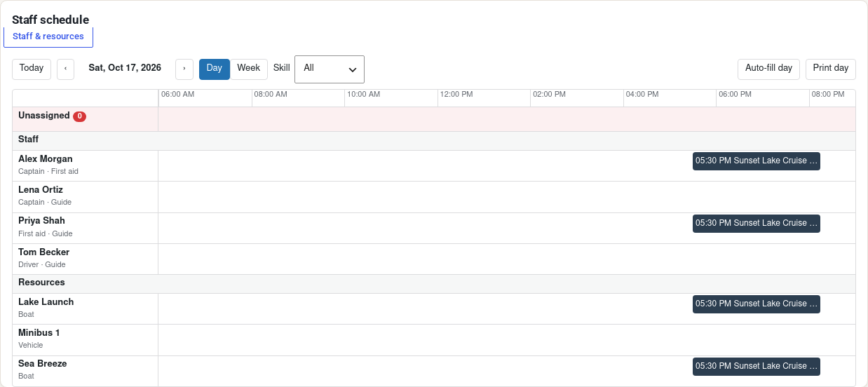Click the Staff section header
Viewport: 868px width, 387px height.
coord(434,140)
